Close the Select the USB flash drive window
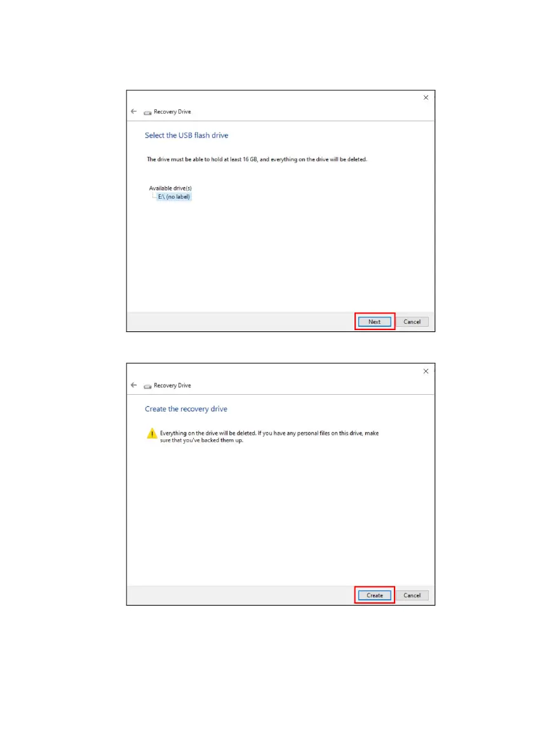The image size is (533, 756). pyautogui.click(x=426, y=97)
